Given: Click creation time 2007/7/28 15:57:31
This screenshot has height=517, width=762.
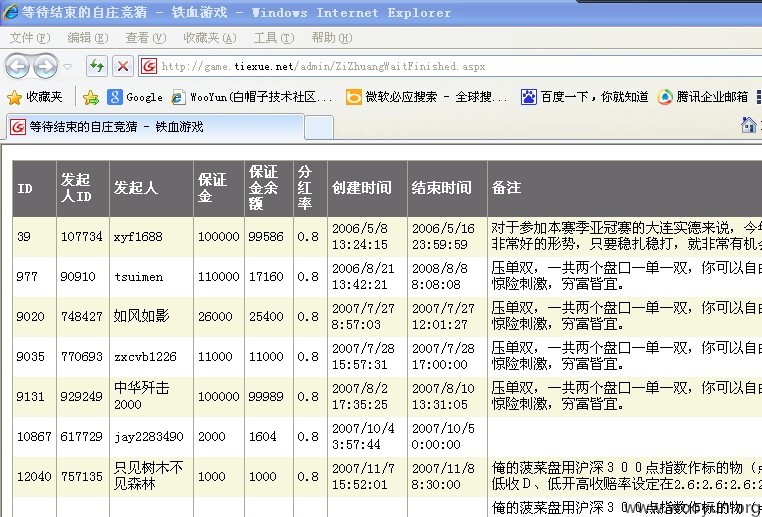Looking at the screenshot, I should tap(363, 356).
